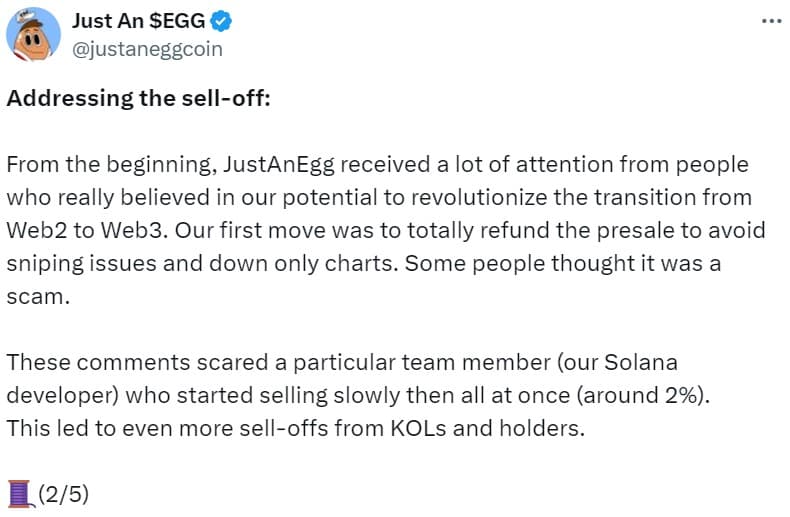Click the word "Web2" in the tweet
The image size is (790, 517).
[36, 230]
